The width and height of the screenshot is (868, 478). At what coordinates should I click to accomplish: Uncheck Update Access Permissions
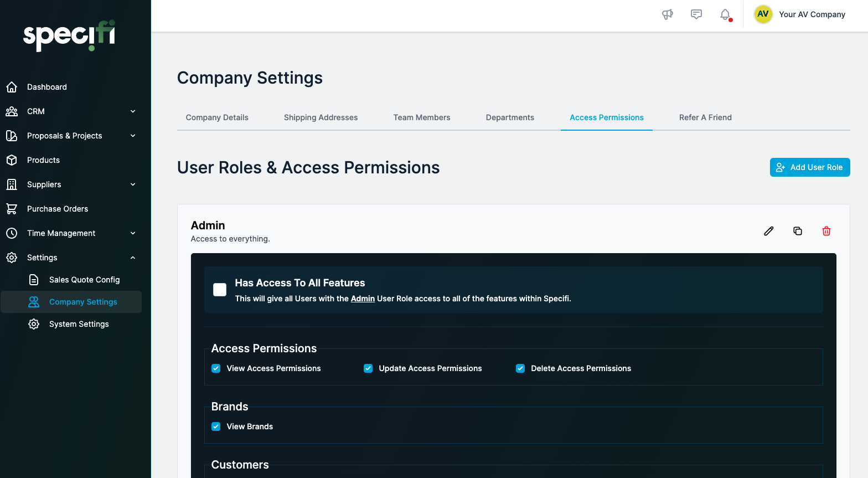[x=368, y=368]
